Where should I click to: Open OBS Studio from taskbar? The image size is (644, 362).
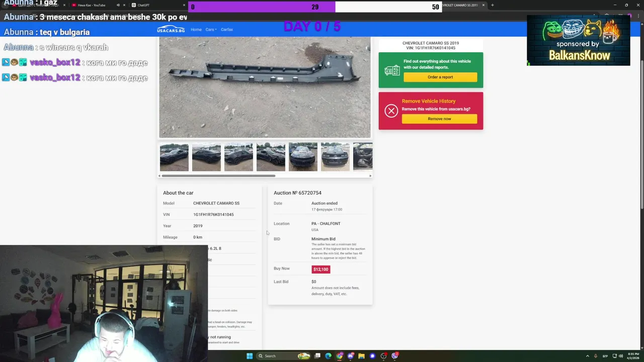coord(384,356)
